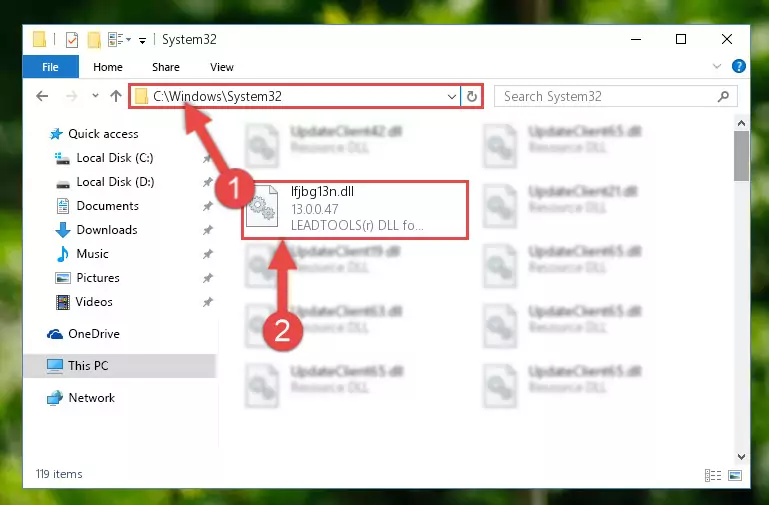769x505 pixels.
Task: Switch to Details view in status bar
Action: click(713, 475)
